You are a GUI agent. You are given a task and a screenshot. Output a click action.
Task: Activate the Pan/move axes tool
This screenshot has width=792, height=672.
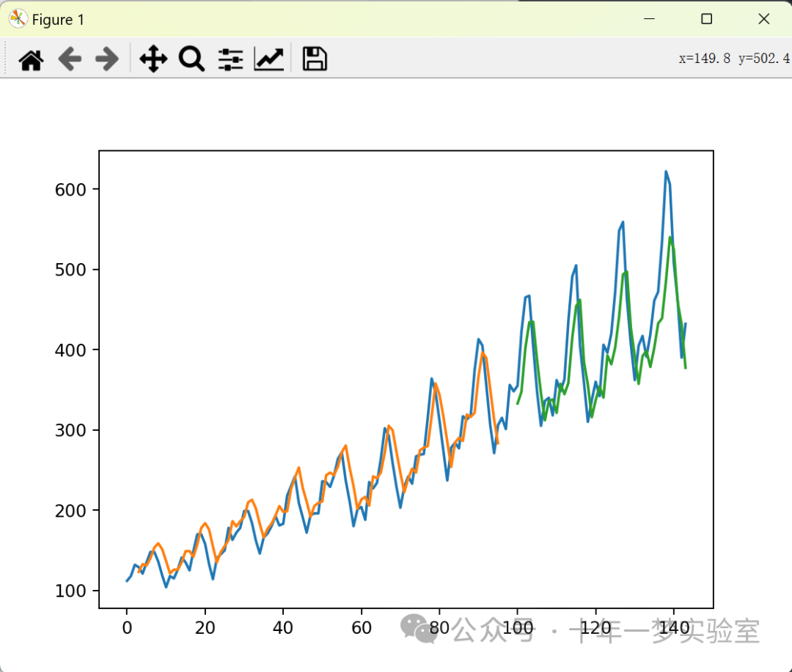point(153,59)
